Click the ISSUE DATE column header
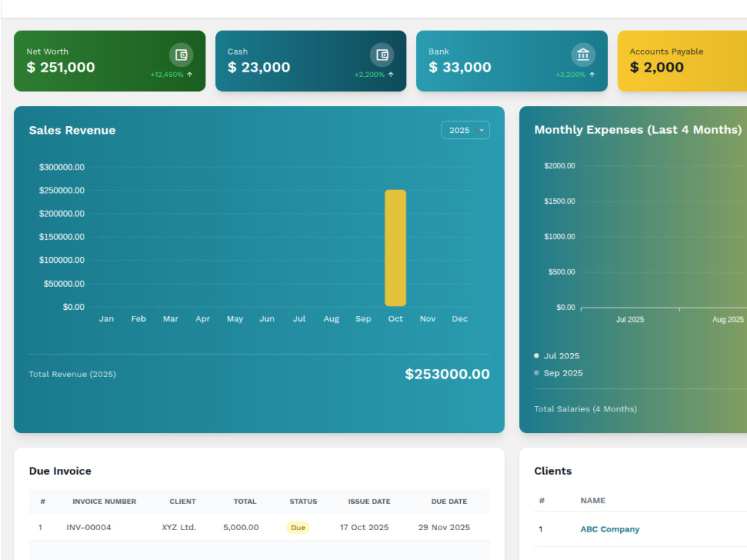Image resolution: width=747 pixels, height=560 pixels. coord(369,502)
